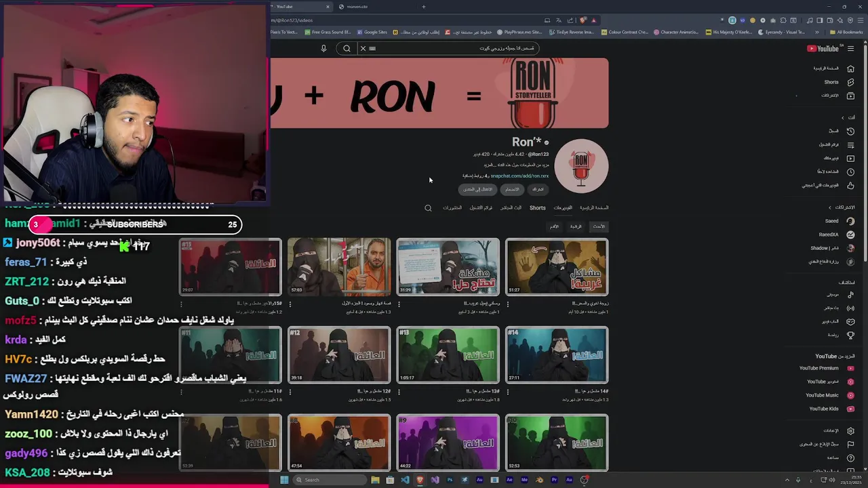Open episode #12 thumbnail, 39:18
The image size is (868, 488).
click(339, 355)
